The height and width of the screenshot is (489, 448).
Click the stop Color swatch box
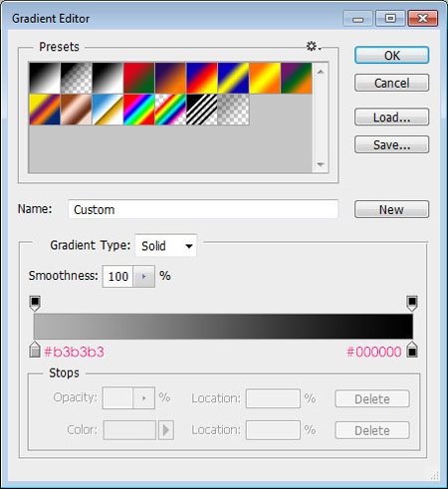tap(129, 430)
